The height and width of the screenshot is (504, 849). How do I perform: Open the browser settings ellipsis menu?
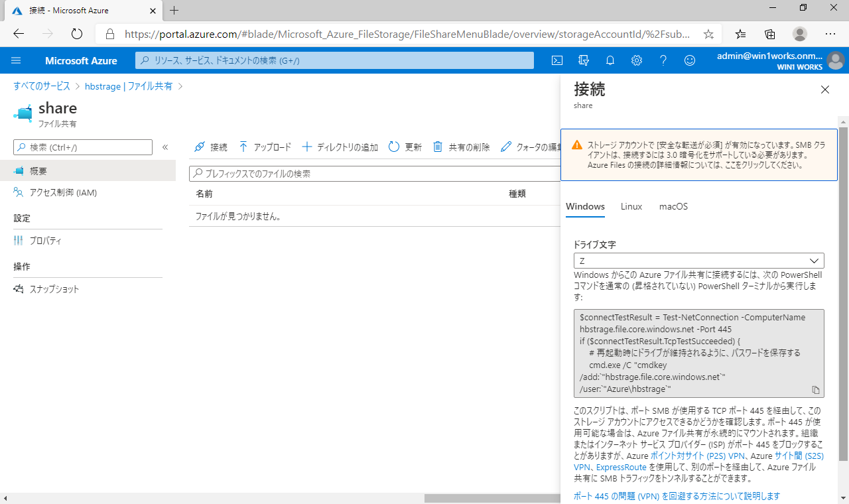coord(830,34)
